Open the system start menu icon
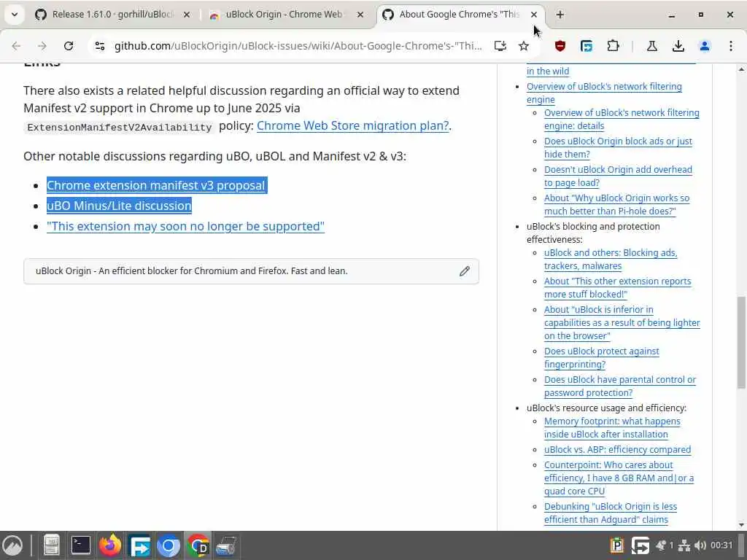The image size is (747, 560). click(12, 545)
